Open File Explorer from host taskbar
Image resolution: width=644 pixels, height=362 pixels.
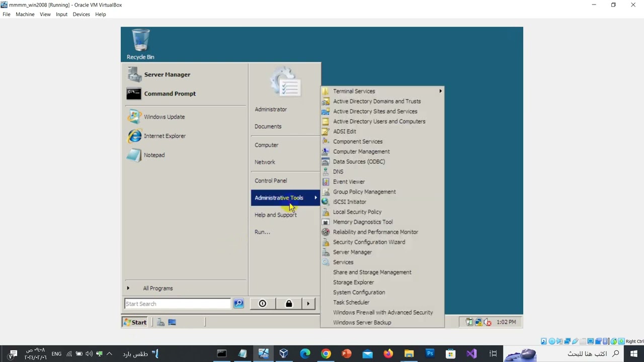pos(409,353)
